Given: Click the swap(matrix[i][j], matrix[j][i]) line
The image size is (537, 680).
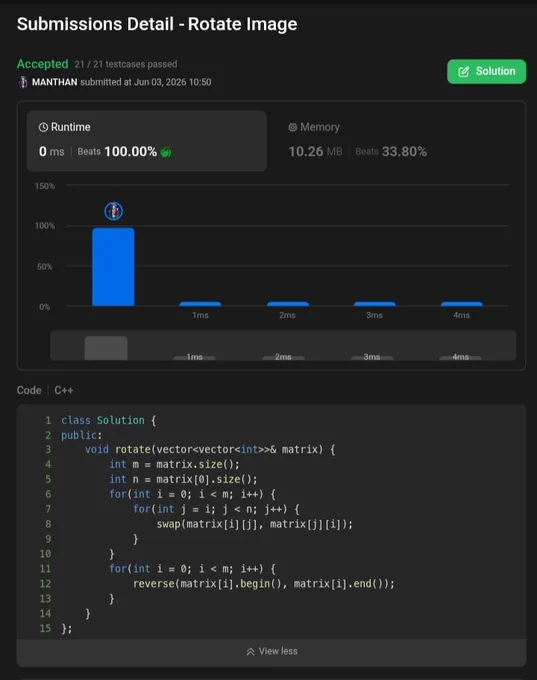Looking at the screenshot, I should (x=255, y=524).
